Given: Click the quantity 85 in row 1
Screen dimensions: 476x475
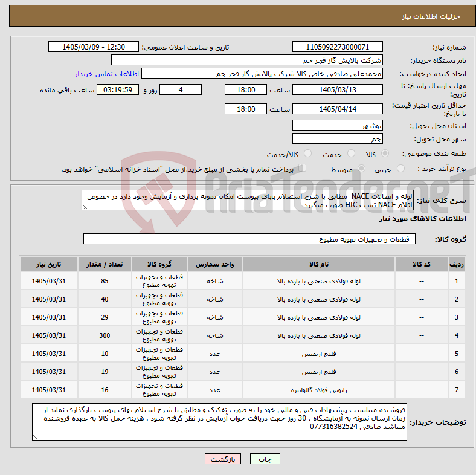Looking at the screenshot, I should (x=105, y=281).
